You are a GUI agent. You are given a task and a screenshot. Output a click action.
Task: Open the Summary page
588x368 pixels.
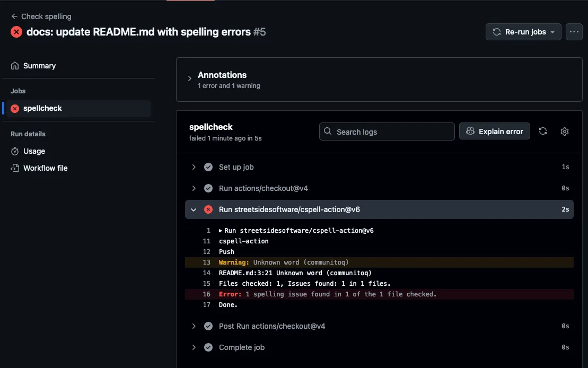(39, 66)
